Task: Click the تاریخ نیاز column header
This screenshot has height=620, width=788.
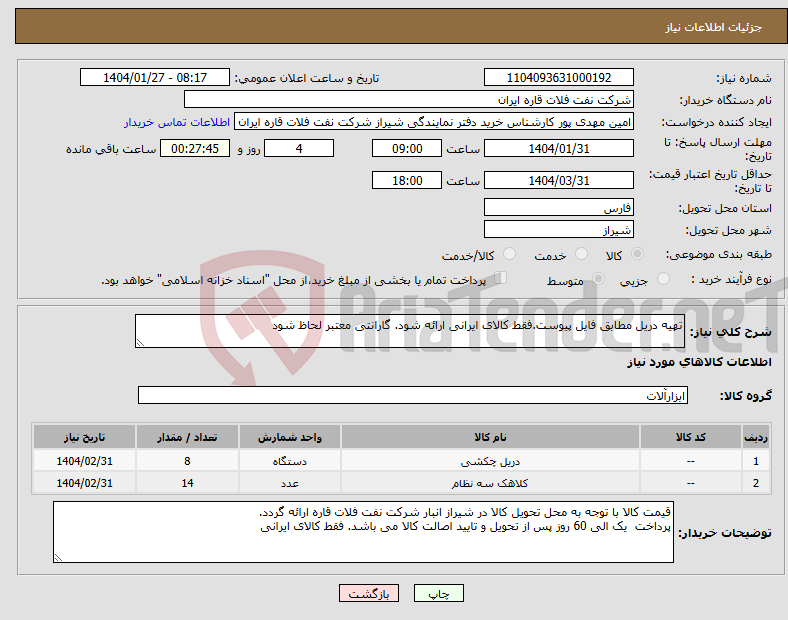Action: point(84,437)
